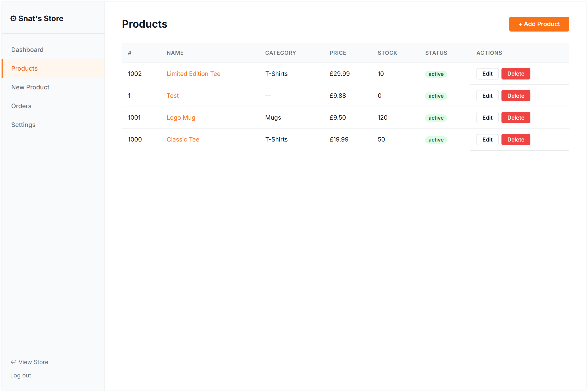588x392 pixels.
Task: Select Products in the sidebar
Action: pyautogui.click(x=24, y=69)
